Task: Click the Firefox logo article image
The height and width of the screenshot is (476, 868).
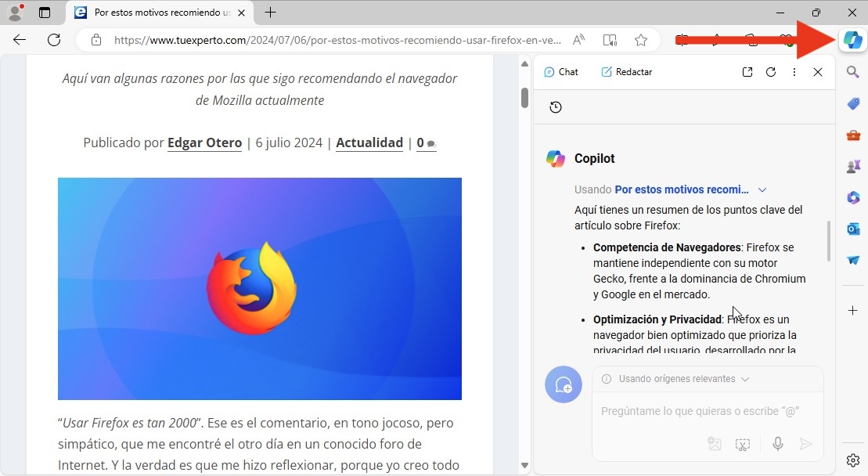Action: pyautogui.click(x=260, y=288)
